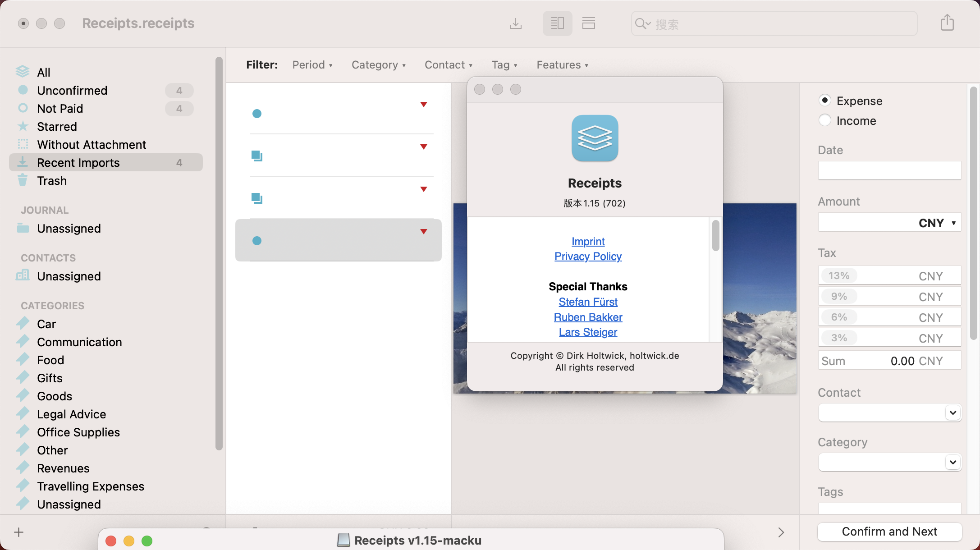Click into the search field
The image size is (980, 550).
[x=774, y=23]
